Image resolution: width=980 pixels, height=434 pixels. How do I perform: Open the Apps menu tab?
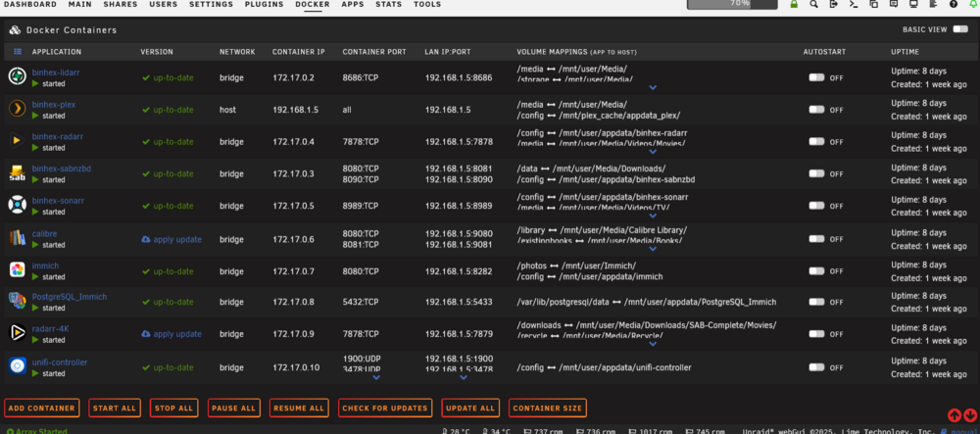pyautogui.click(x=353, y=4)
